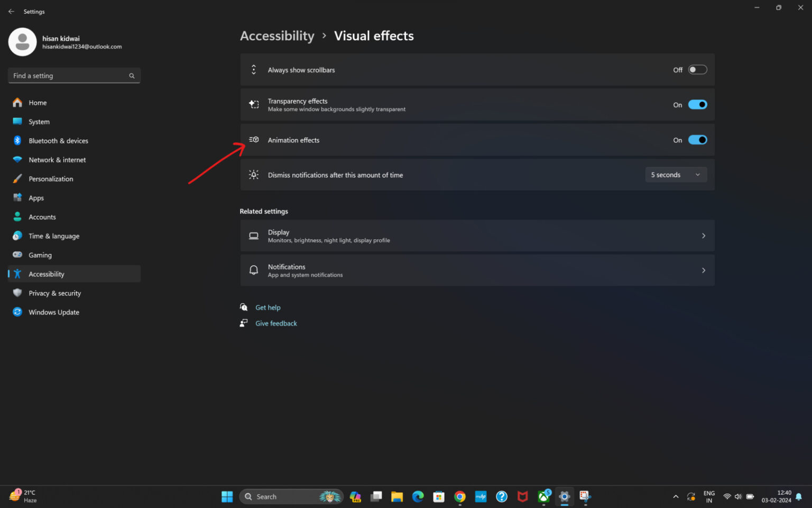Navigate back to Accessibility breadcrumb

(x=277, y=35)
